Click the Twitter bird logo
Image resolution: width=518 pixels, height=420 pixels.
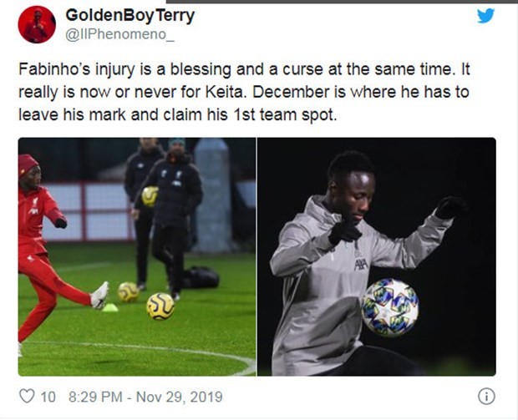point(485,15)
